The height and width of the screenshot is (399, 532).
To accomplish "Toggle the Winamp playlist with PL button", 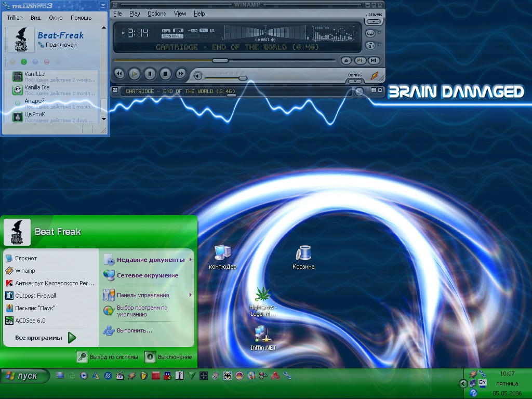I will [x=360, y=61].
